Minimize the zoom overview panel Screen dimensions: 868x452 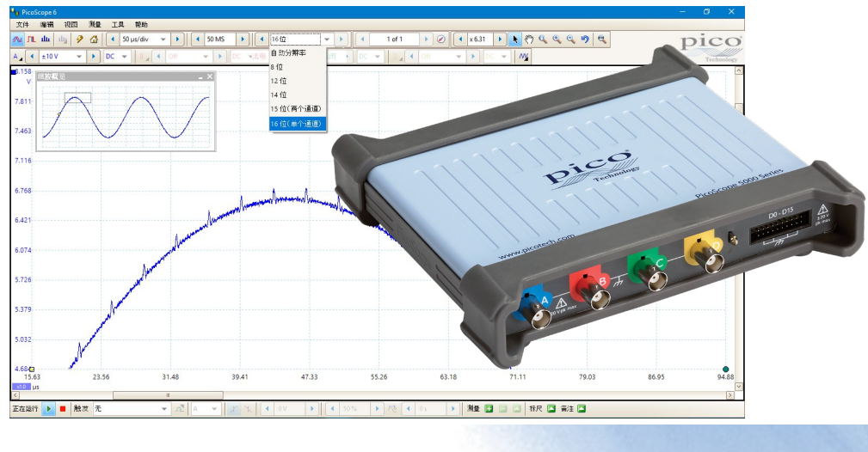(200, 76)
